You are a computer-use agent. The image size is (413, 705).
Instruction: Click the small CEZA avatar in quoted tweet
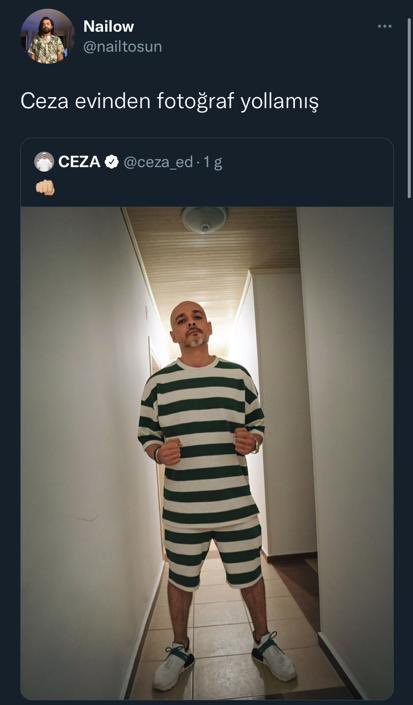tap(44, 162)
